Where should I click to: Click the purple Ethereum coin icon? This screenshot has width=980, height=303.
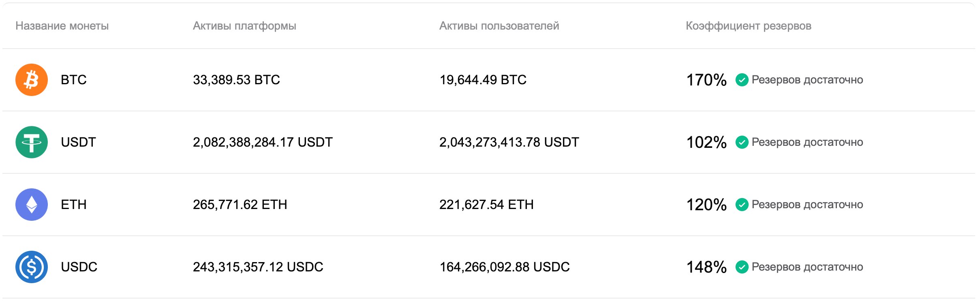pyautogui.click(x=32, y=205)
